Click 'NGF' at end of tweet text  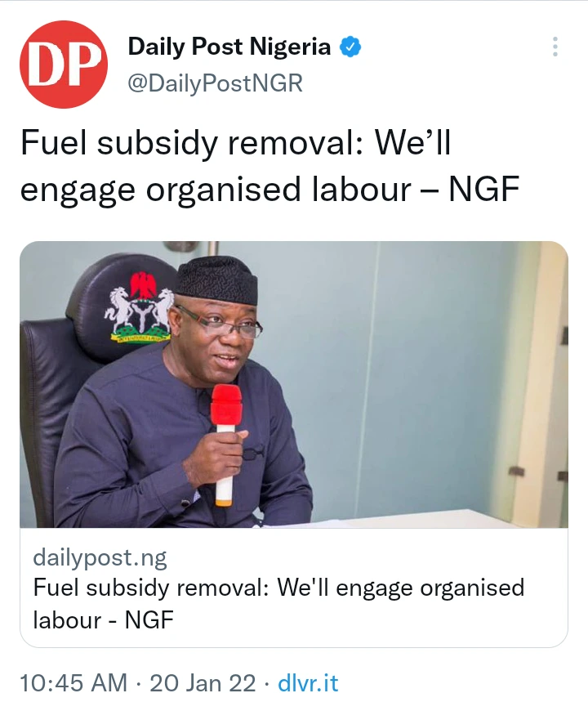483,189
